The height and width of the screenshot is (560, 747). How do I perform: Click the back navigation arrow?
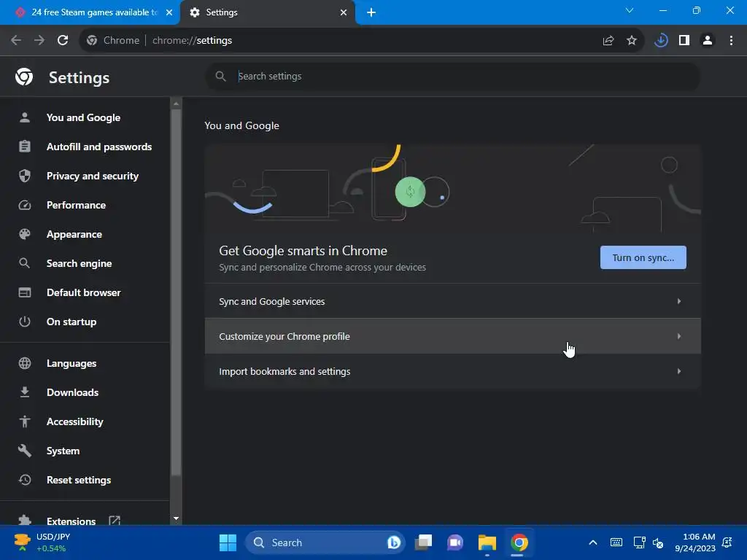tap(16, 41)
